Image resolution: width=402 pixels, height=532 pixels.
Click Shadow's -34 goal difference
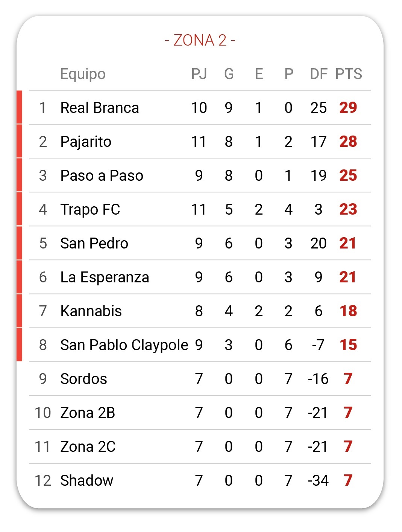coord(318,480)
